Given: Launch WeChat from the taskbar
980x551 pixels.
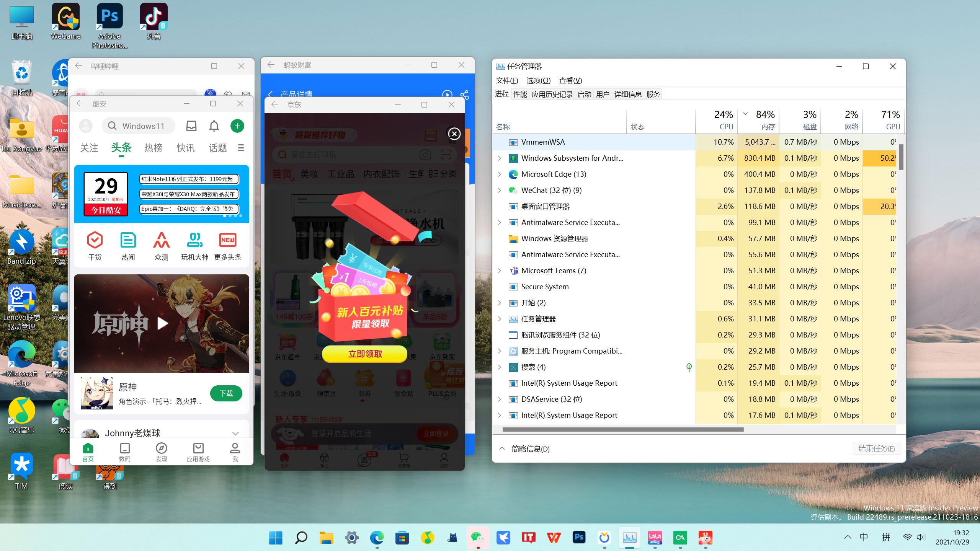Looking at the screenshot, I should tap(478, 537).
